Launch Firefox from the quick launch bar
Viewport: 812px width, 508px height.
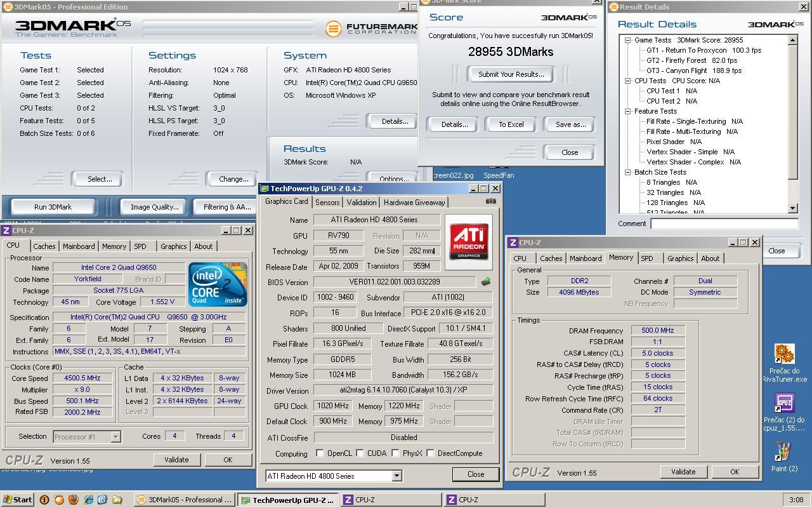pos(74,500)
